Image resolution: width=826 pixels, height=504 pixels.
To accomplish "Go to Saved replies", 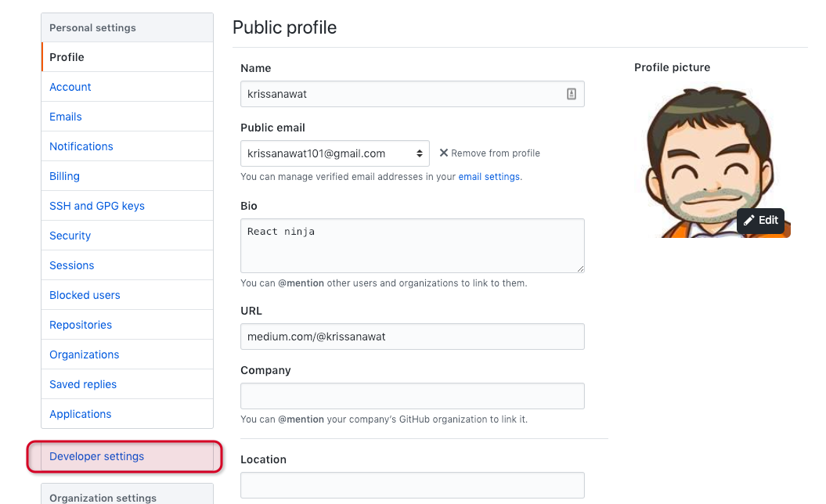I will 83,384.
